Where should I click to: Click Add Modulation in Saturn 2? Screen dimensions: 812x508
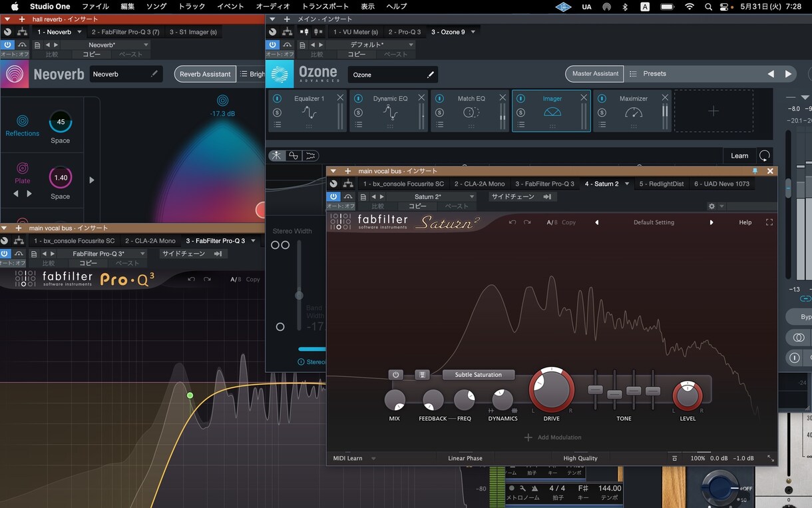tap(553, 437)
